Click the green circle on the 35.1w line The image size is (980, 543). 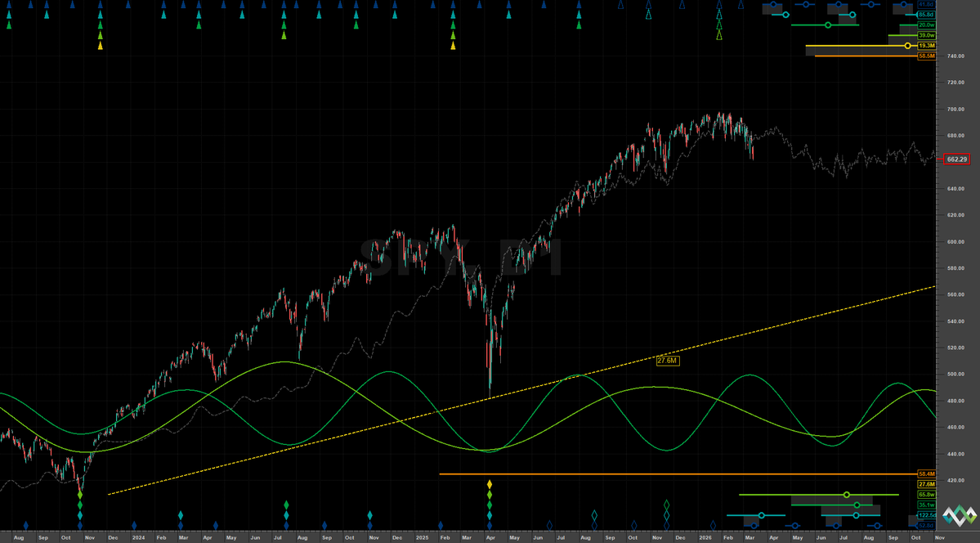point(857,505)
